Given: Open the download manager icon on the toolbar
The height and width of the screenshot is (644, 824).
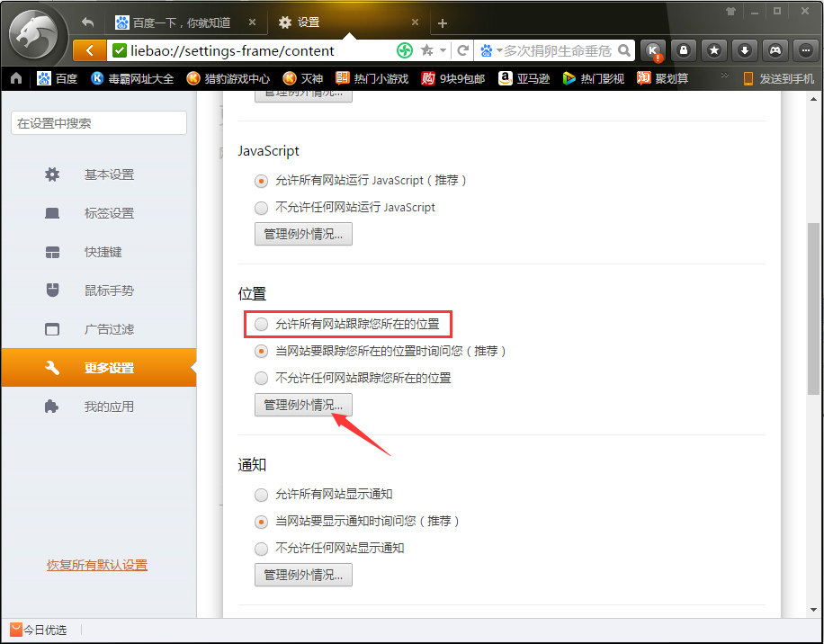Looking at the screenshot, I should click(x=743, y=51).
